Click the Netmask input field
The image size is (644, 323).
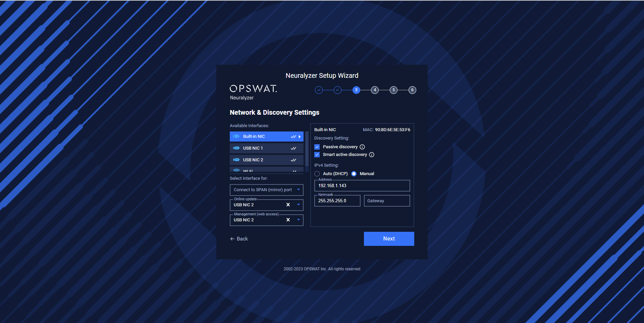pyautogui.click(x=337, y=201)
